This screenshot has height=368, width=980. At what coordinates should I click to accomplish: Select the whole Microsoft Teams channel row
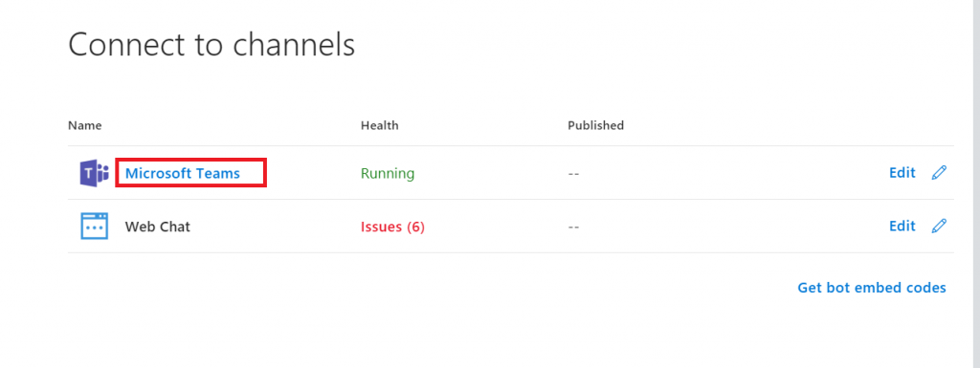tap(511, 173)
